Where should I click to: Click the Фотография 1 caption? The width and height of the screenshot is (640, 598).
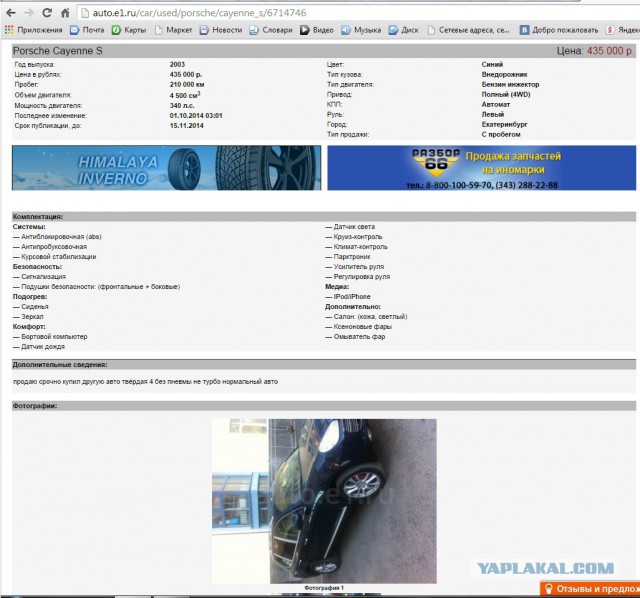point(324,588)
